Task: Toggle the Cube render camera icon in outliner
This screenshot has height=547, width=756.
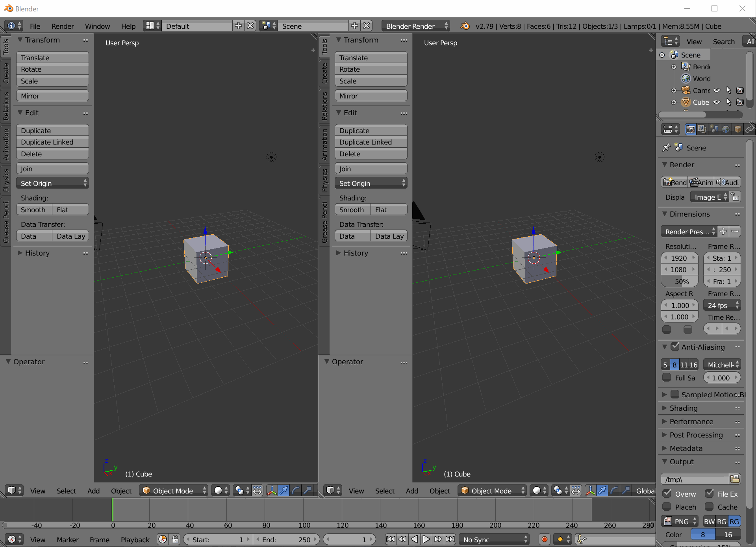Action: click(x=740, y=102)
